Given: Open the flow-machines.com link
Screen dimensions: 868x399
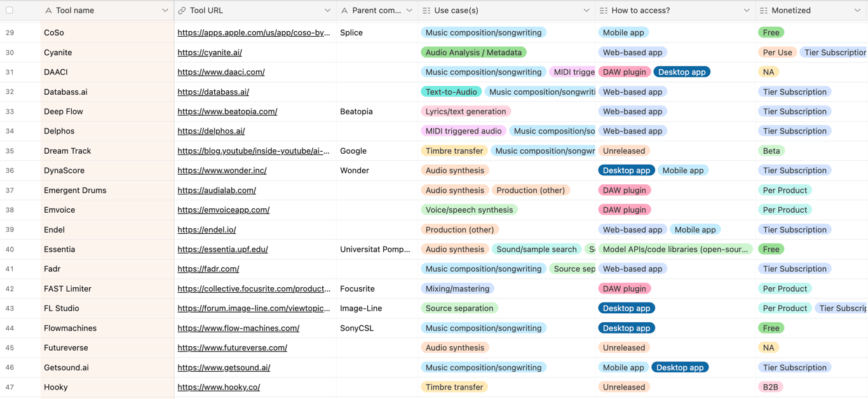Looking at the screenshot, I should coord(238,328).
